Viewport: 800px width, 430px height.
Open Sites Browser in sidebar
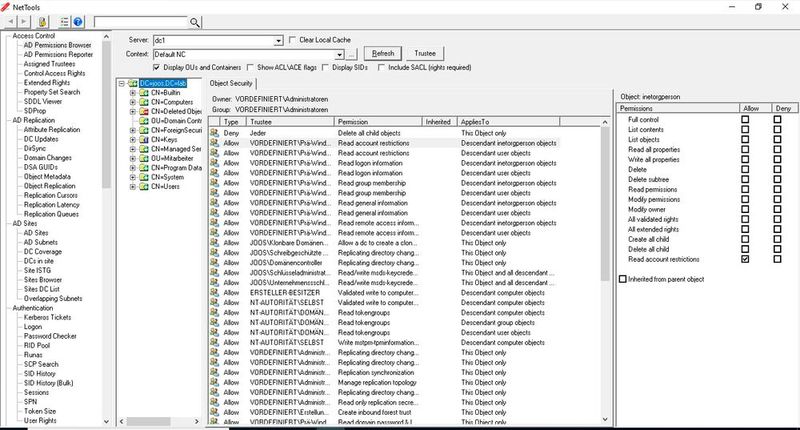[43, 280]
